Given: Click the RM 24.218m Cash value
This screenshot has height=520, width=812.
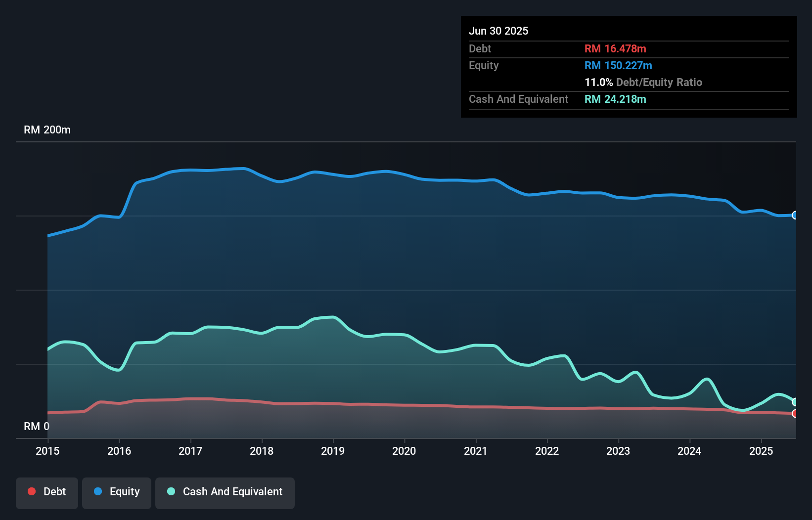Looking at the screenshot, I should [616, 99].
